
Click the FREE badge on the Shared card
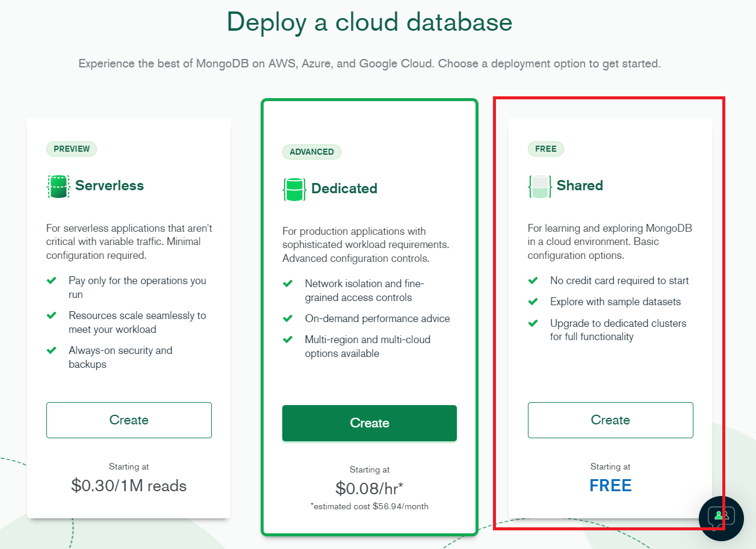[546, 149]
